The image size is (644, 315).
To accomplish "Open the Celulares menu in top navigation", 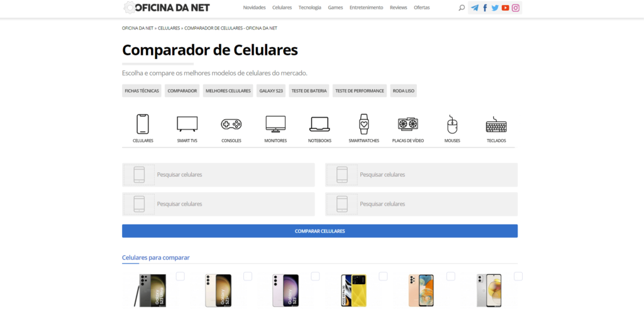I will 282,8.
